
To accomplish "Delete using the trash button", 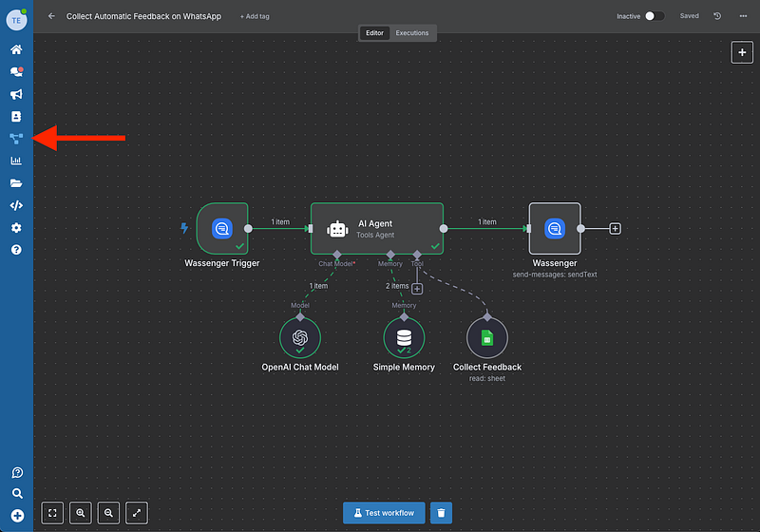I will click(x=441, y=513).
